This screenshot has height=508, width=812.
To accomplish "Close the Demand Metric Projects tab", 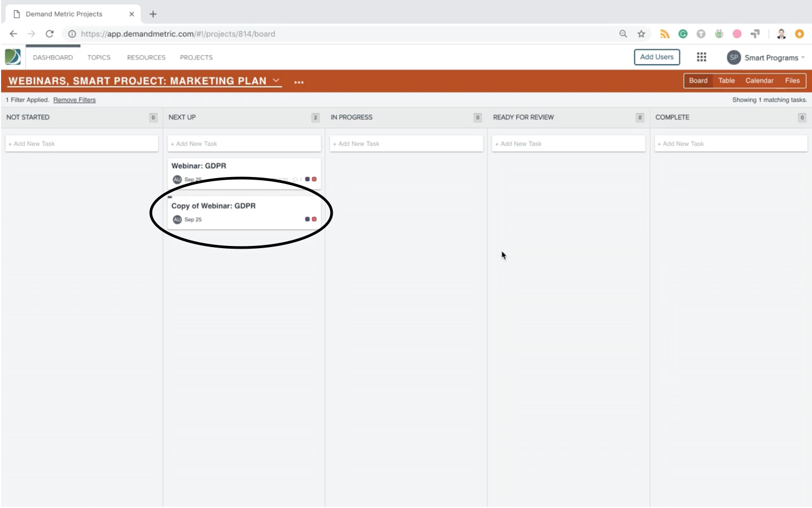I will coord(132,14).
